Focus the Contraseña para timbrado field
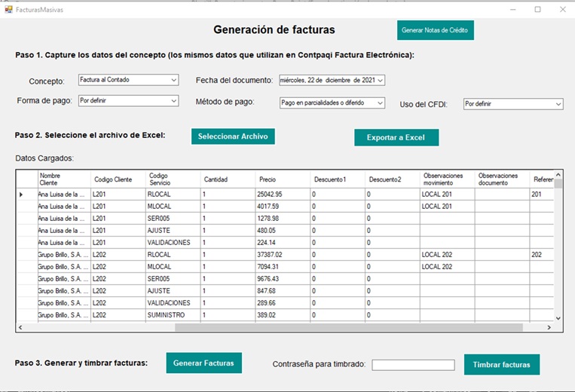The height and width of the screenshot is (392, 575). 413,365
